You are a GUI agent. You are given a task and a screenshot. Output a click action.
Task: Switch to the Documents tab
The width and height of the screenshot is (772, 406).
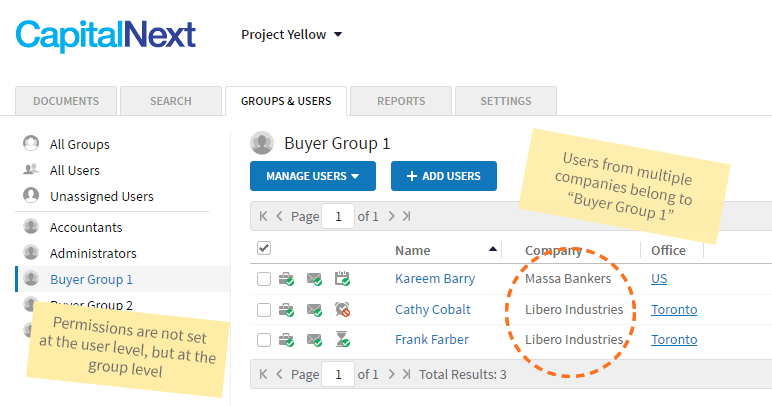click(x=66, y=101)
